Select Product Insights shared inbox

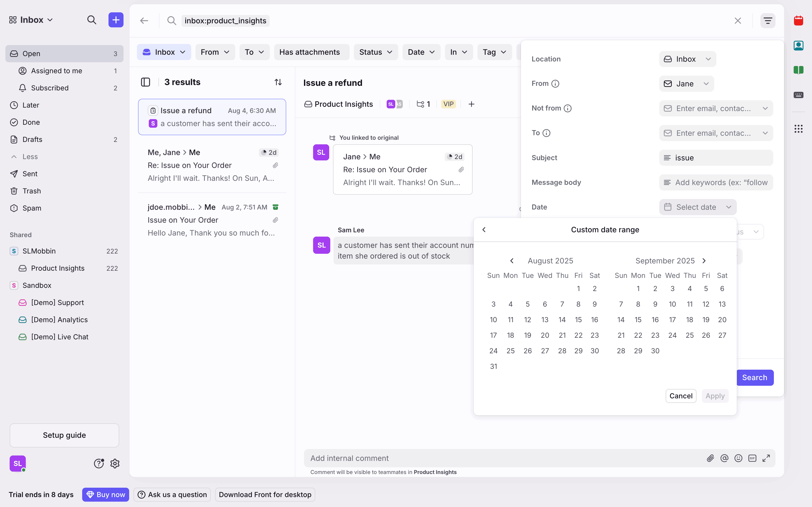click(x=58, y=268)
